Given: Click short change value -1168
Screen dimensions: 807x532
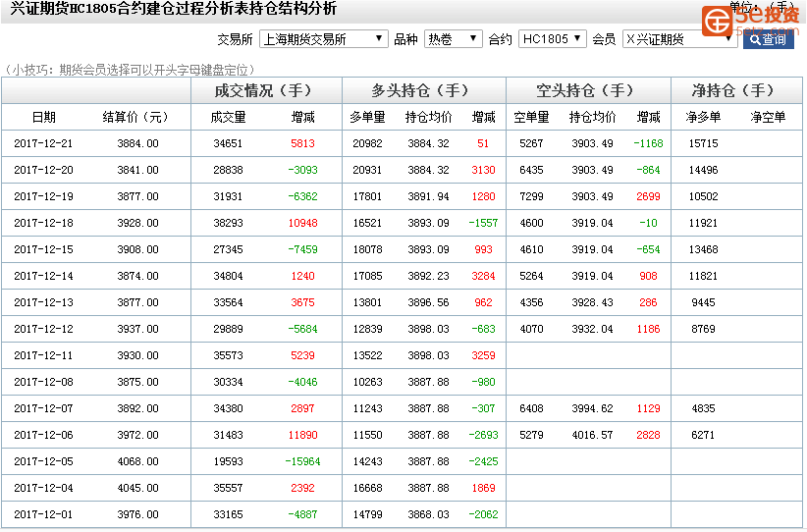Looking at the screenshot, I should (x=648, y=143).
